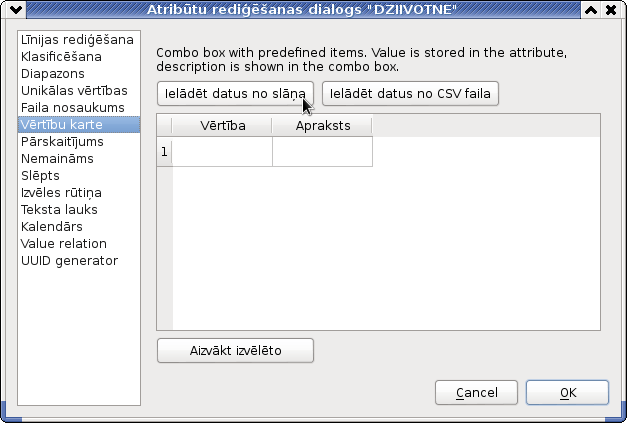The image size is (627, 423).
Task: Click 'Aizvākt izvēlēto' button
Action: (x=235, y=351)
